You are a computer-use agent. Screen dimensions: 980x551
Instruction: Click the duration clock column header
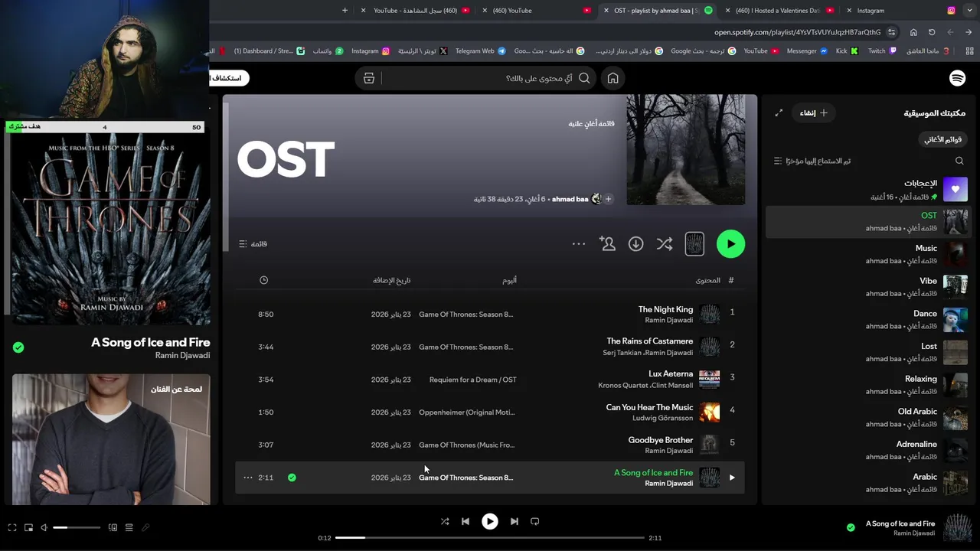coord(264,280)
